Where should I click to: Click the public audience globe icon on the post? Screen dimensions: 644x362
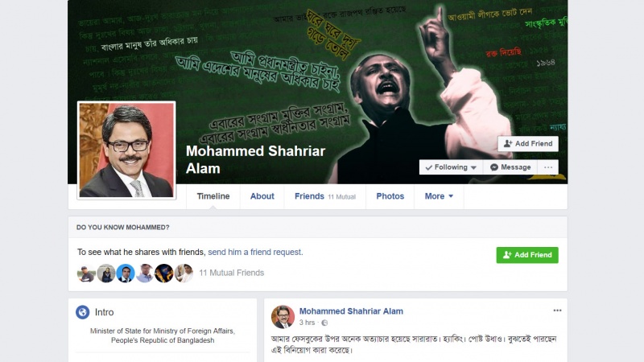click(324, 323)
